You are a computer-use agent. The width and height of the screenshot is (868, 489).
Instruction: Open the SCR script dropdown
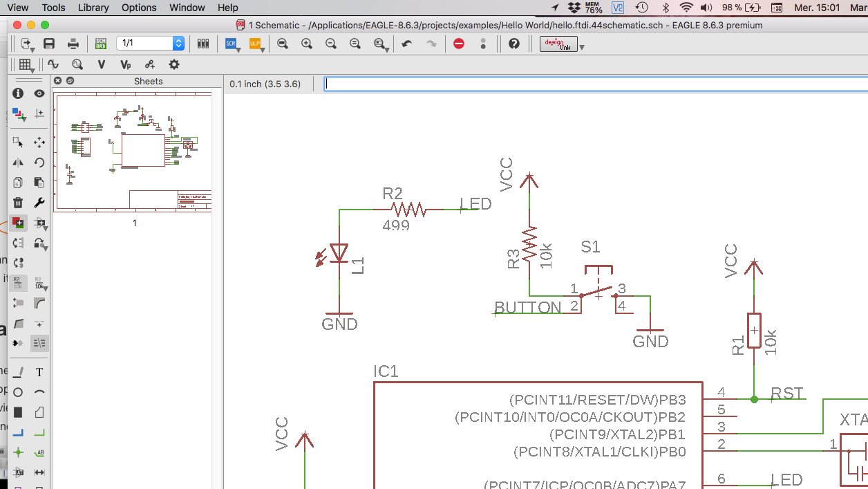click(233, 44)
